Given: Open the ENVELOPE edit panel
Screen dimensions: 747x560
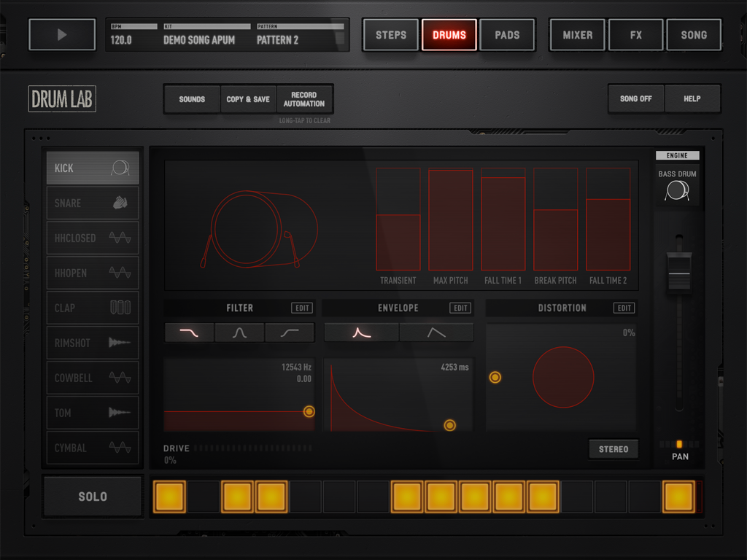Looking at the screenshot, I should click(460, 308).
